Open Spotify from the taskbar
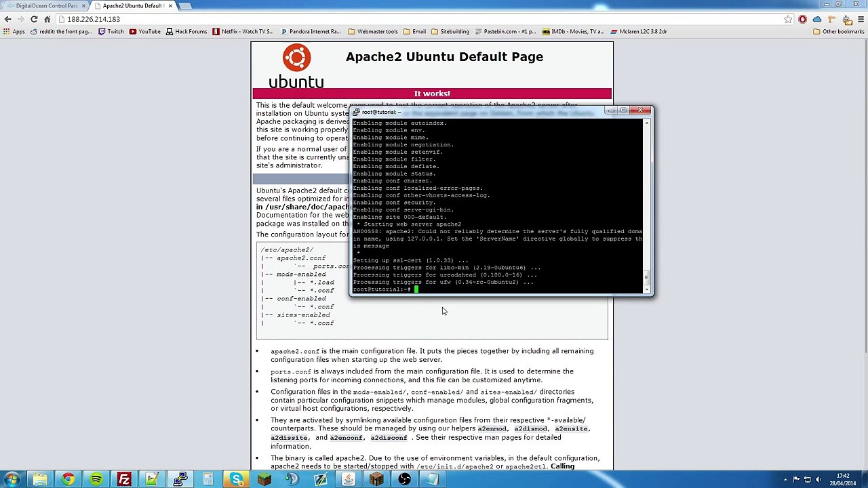The width and height of the screenshot is (868, 488). [96, 480]
